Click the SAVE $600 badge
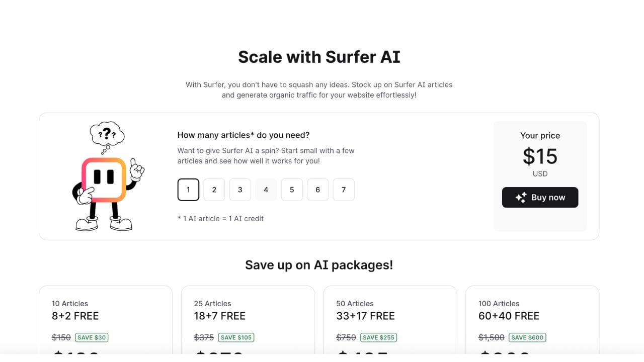 (x=527, y=337)
